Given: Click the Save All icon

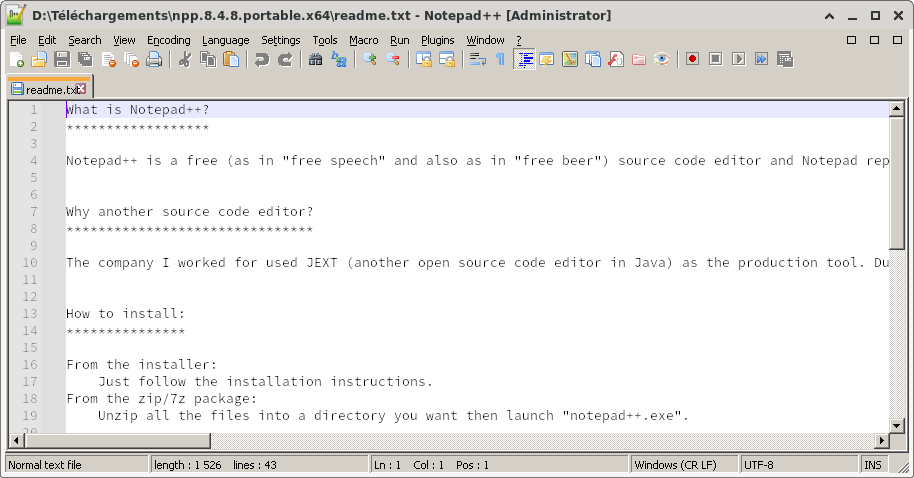Looking at the screenshot, I should click(85, 59).
